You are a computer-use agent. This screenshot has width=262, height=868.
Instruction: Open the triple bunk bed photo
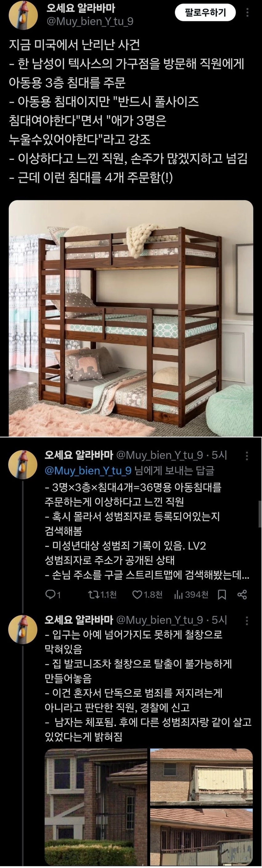[131, 318]
